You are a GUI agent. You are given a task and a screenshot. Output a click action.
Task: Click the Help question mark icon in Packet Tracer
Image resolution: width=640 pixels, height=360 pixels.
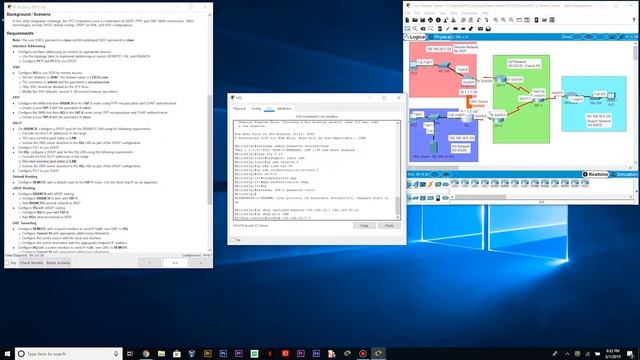point(634,20)
